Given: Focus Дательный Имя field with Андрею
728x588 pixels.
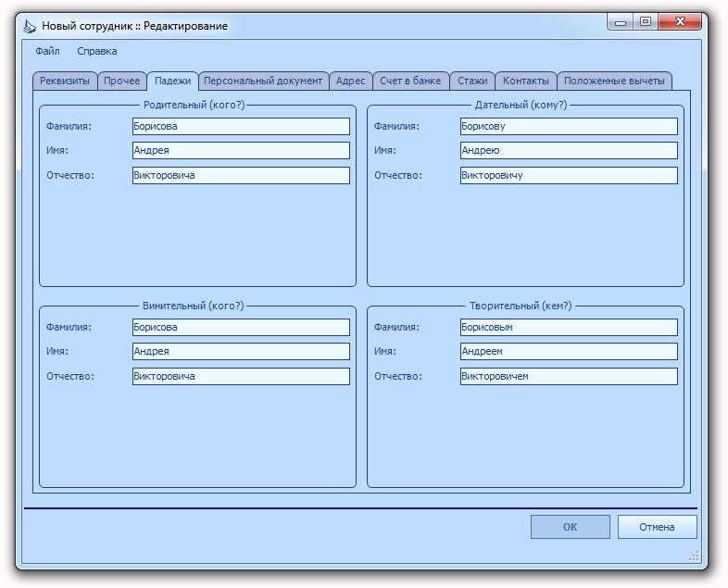Looking at the screenshot, I should [569, 150].
